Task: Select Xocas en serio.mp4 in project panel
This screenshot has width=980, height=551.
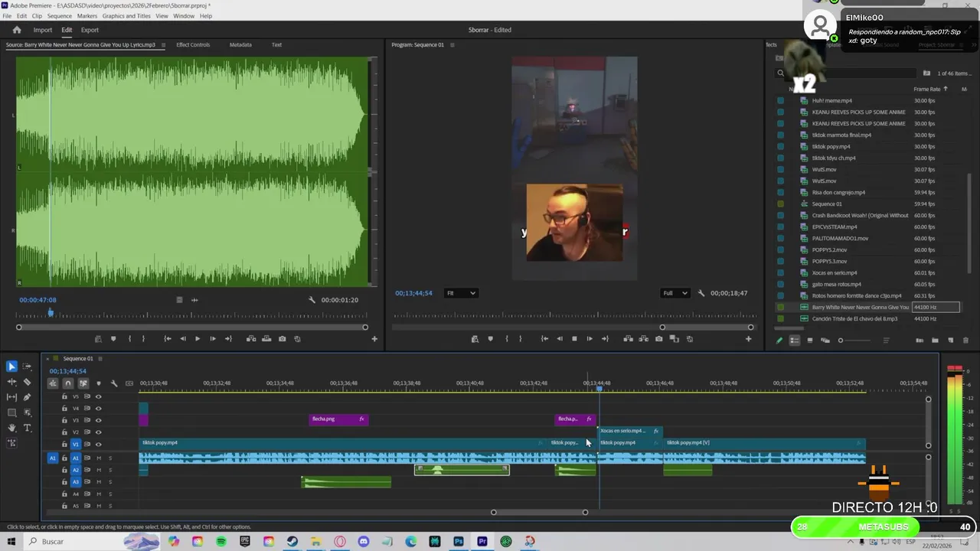Action: pos(834,272)
